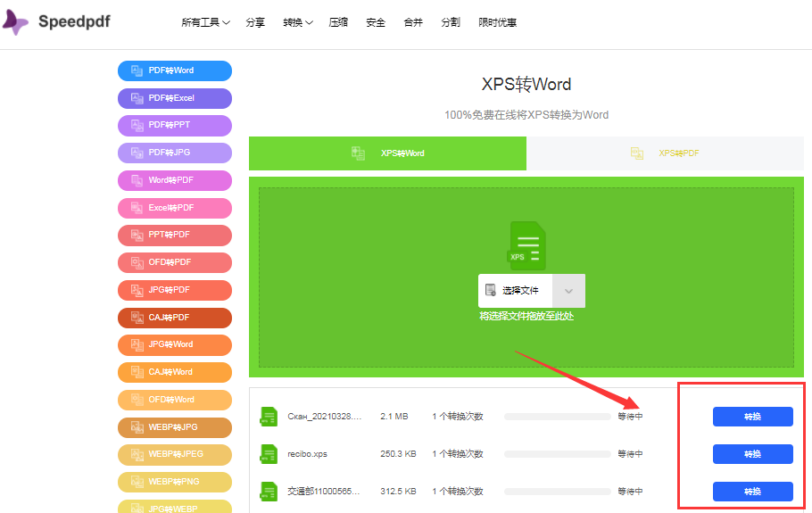Screen dimensions: 812x513
Task: Click the CAJ转Word tool icon
Action: (137, 372)
